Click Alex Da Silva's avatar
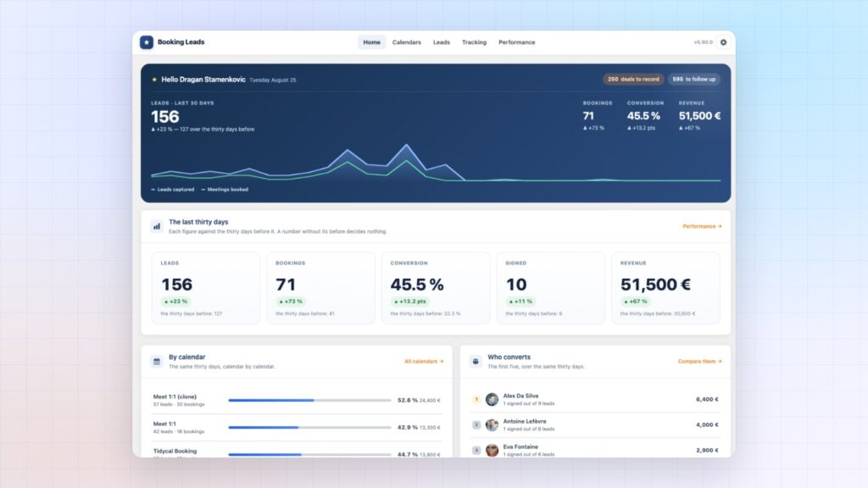 click(492, 400)
